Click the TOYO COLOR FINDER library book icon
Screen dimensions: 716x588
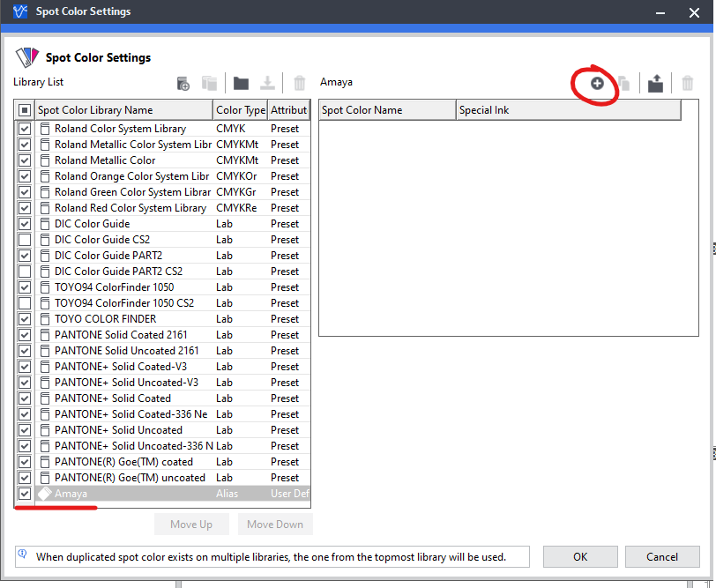[x=45, y=318]
